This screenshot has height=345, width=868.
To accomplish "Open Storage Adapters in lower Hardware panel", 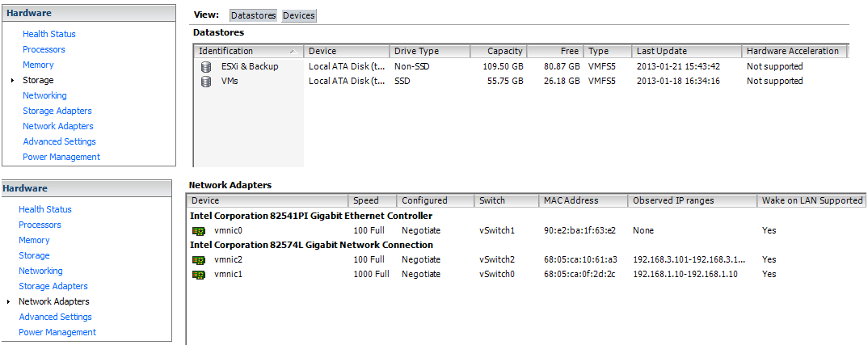I will (x=53, y=286).
